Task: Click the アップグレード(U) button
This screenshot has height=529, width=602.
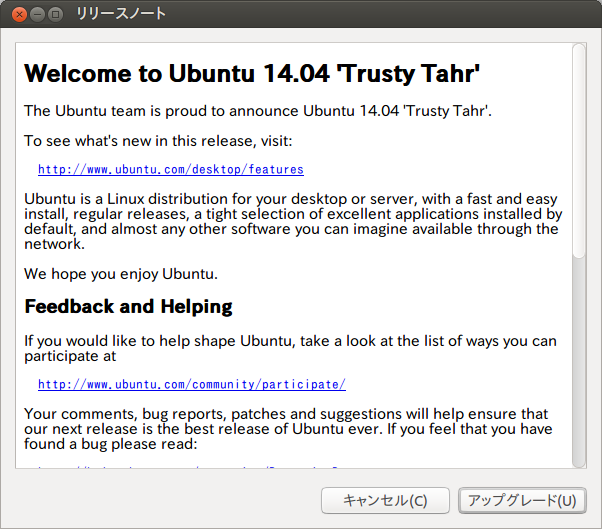Action: tap(522, 500)
